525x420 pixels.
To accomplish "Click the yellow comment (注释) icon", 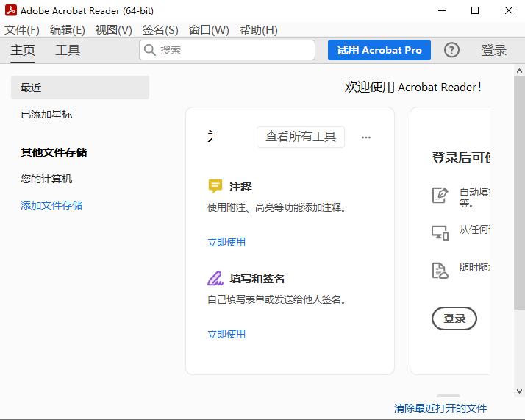I will [215, 186].
